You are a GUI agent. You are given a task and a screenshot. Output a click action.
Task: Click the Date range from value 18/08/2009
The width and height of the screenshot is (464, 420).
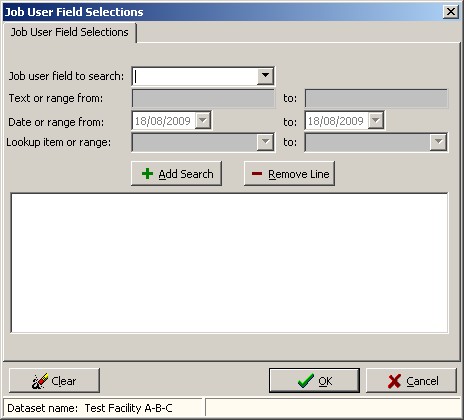tap(163, 121)
